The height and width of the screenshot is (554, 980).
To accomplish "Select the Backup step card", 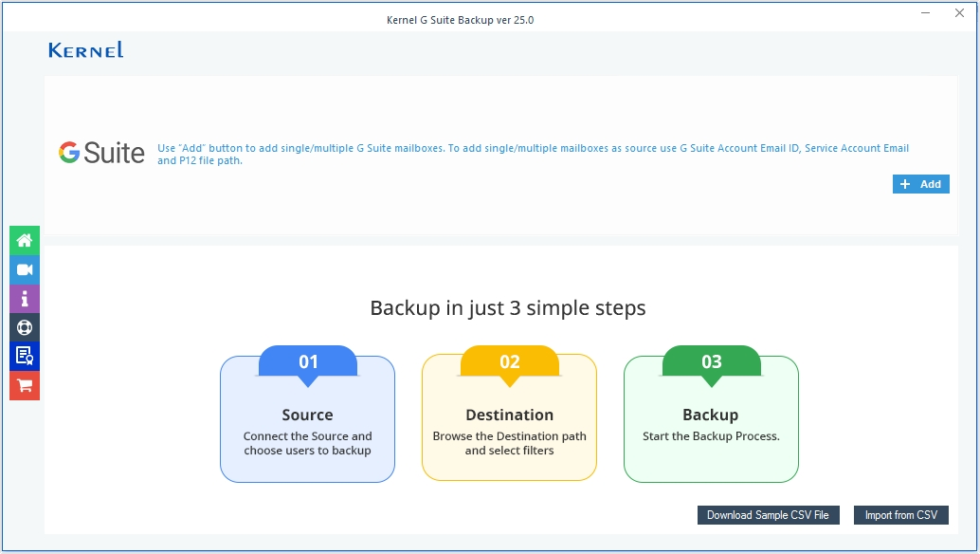I will 711,421.
